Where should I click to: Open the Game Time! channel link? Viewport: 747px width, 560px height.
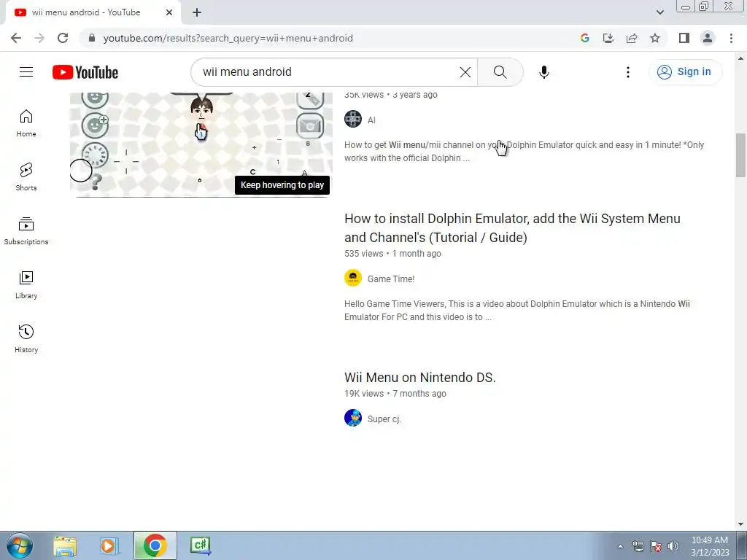tap(391, 279)
